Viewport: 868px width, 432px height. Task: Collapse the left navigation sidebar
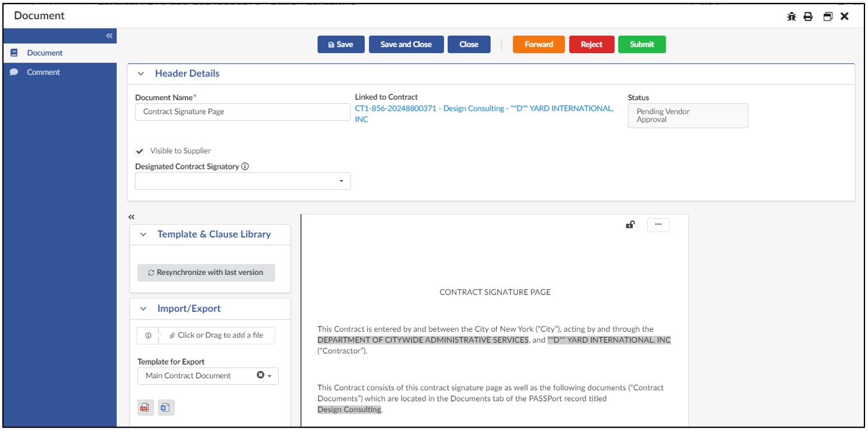point(109,35)
